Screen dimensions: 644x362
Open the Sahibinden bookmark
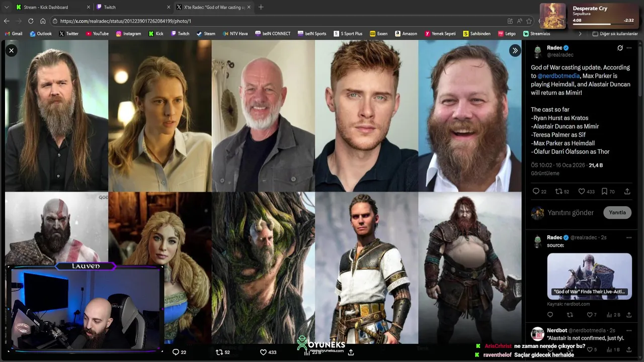(477, 34)
